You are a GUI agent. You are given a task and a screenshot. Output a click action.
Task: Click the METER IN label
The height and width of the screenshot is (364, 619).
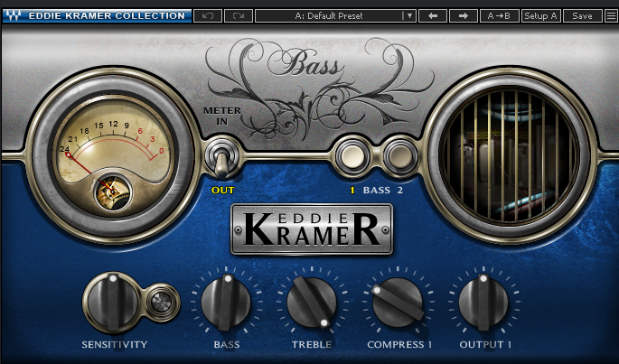click(x=222, y=117)
